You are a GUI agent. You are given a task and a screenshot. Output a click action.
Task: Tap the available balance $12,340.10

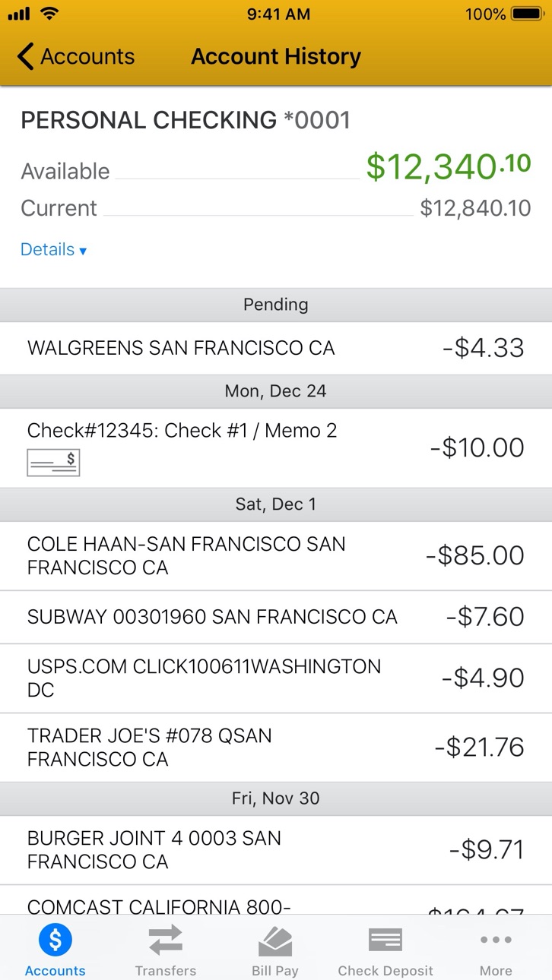449,166
